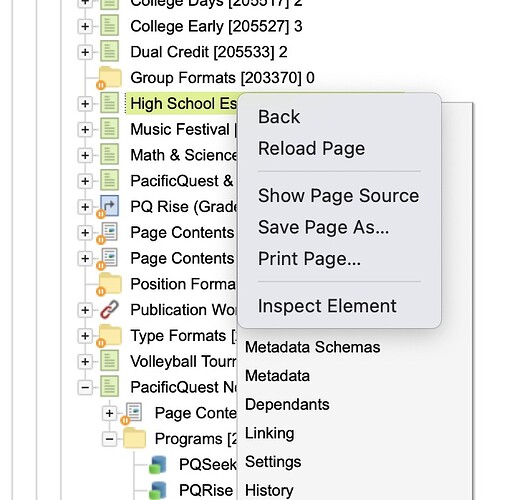Expand the Type Formats folder node
The height and width of the screenshot is (500, 517).
tap(85, 336)
